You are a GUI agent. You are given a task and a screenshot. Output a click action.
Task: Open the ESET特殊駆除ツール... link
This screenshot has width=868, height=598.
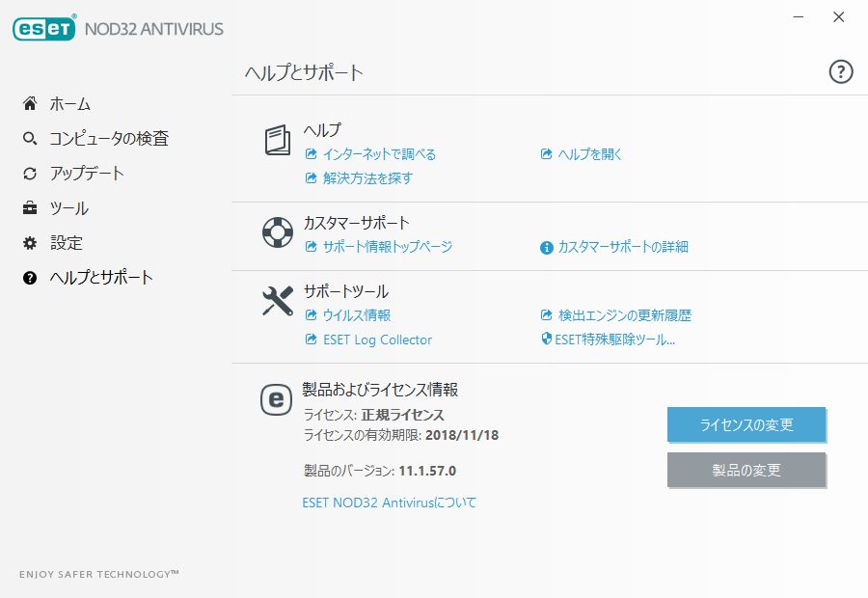[615, 340]
